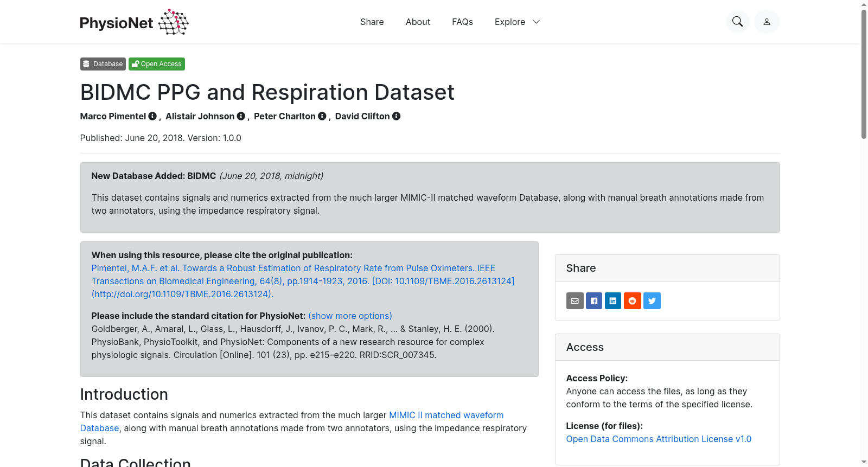Image resolution: width=868 pixels, height=467 pixels.
Task: Share via email icon
Action: pyautogui.click(x=575, y=300)
